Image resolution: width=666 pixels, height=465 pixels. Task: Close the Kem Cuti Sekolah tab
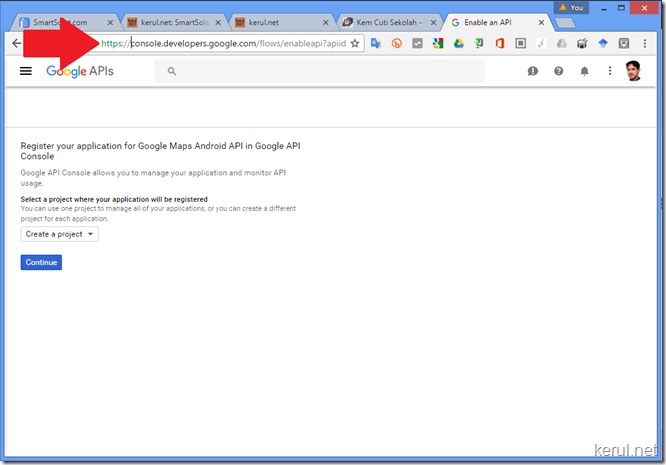[433, 23]
